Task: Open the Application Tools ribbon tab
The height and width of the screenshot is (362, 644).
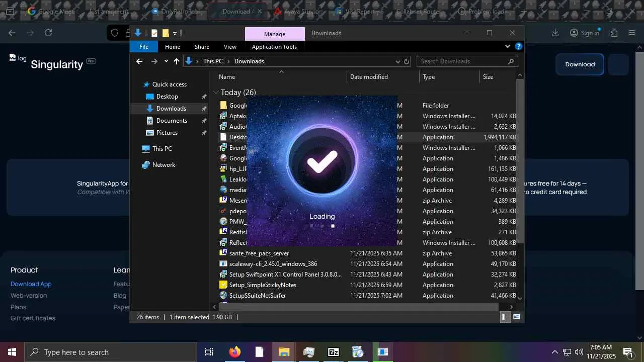Action: click(274, 47)
